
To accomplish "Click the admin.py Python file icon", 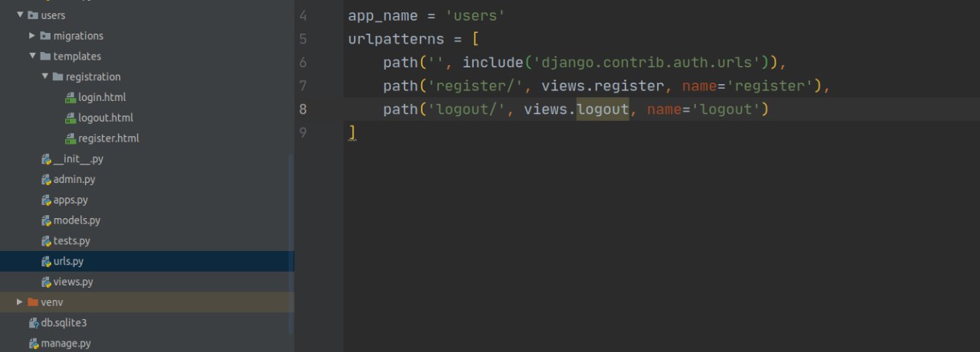I will pos(46,179).
